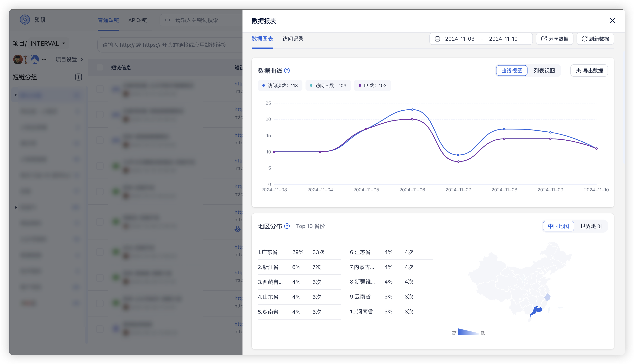Check the first short link row checkbox

[x=100, y=89]
